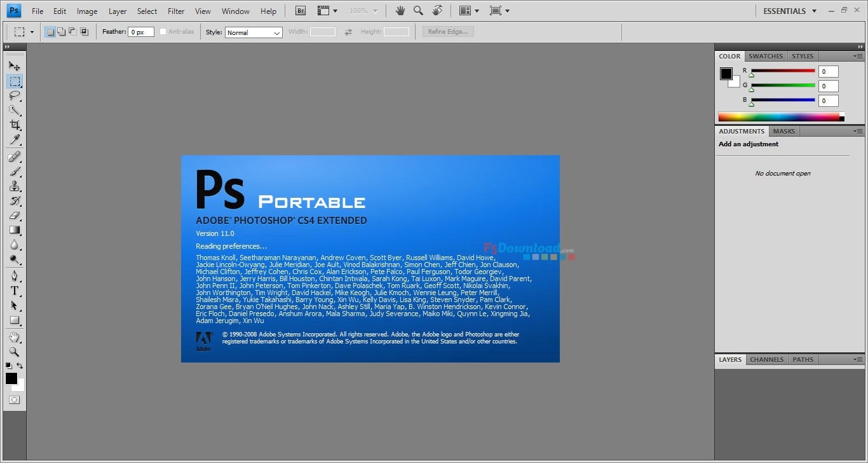Choose New selection mode
The width and height of the screenshot is (868, 463).
tap(50, 31)
